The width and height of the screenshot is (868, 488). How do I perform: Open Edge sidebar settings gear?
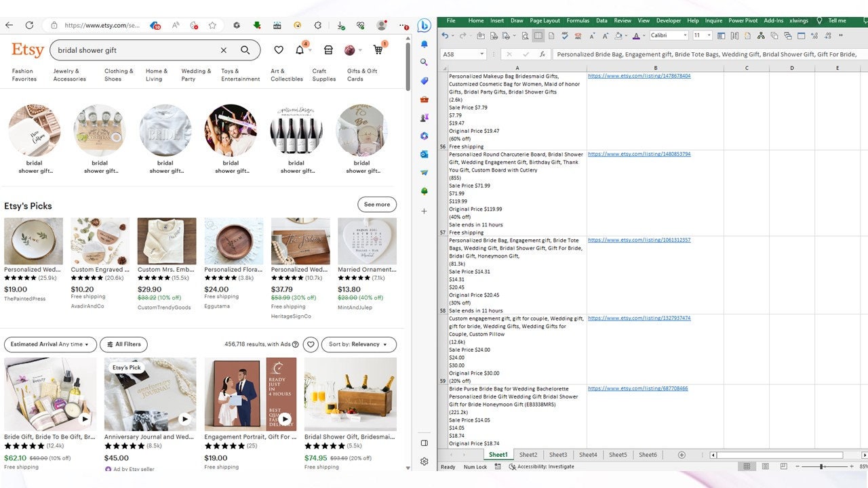point(424,462)
